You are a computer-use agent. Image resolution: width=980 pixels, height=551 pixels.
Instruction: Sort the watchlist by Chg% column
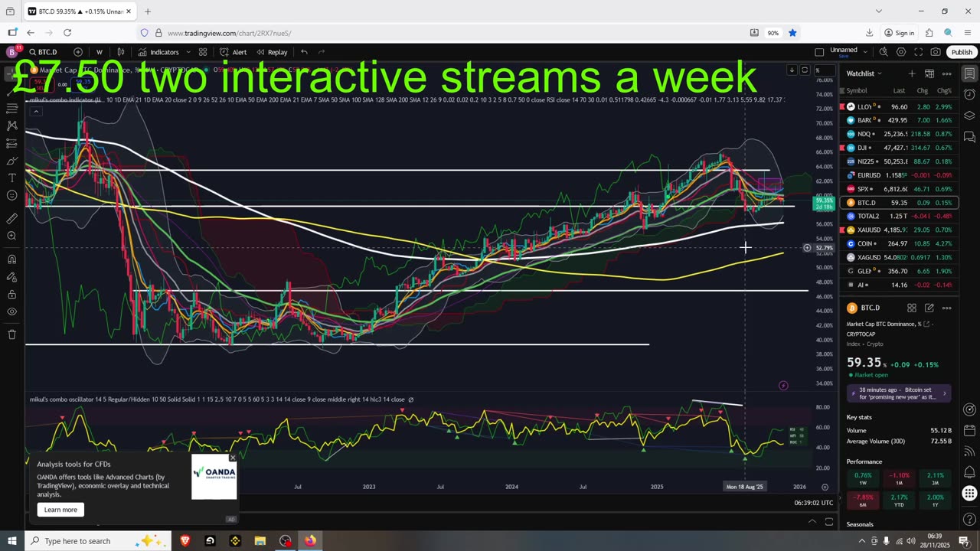pyautogui.click(x=944, y=90)
